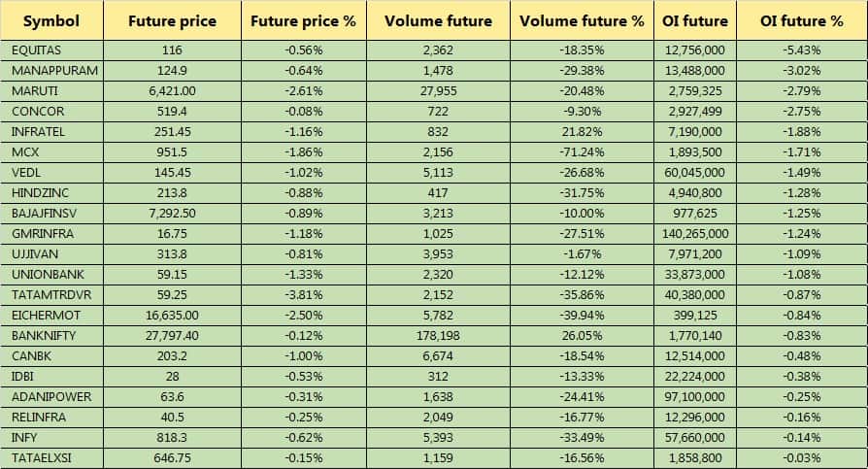Screen dimensions: 868x469
Task: Click the Future price column header
Action: (x=172, y=20)
